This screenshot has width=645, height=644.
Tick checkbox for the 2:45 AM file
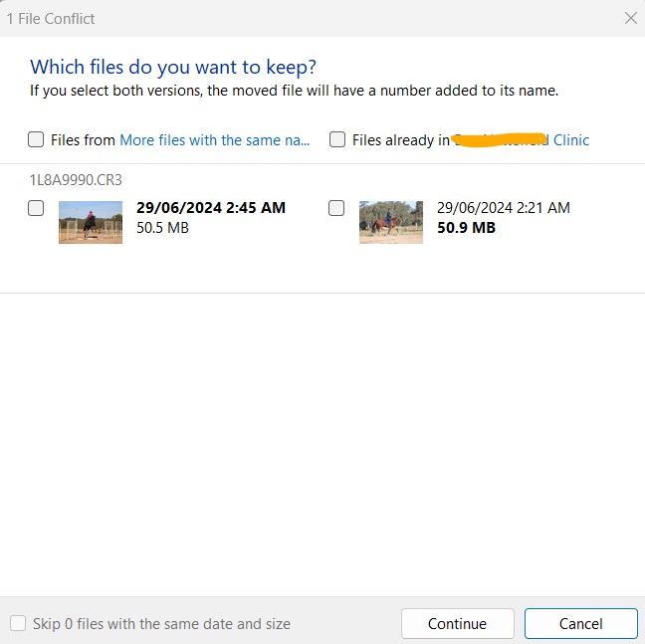click(36, 208)
